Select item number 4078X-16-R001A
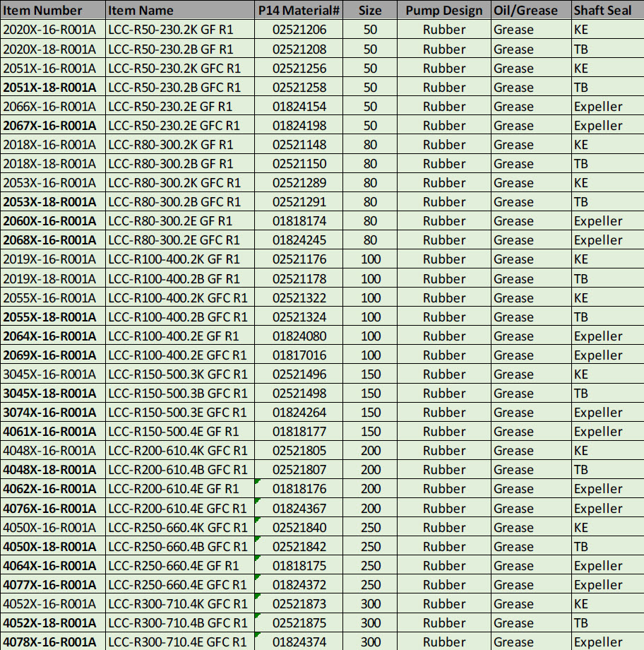644x650 pixels. (x=53, y=642)
